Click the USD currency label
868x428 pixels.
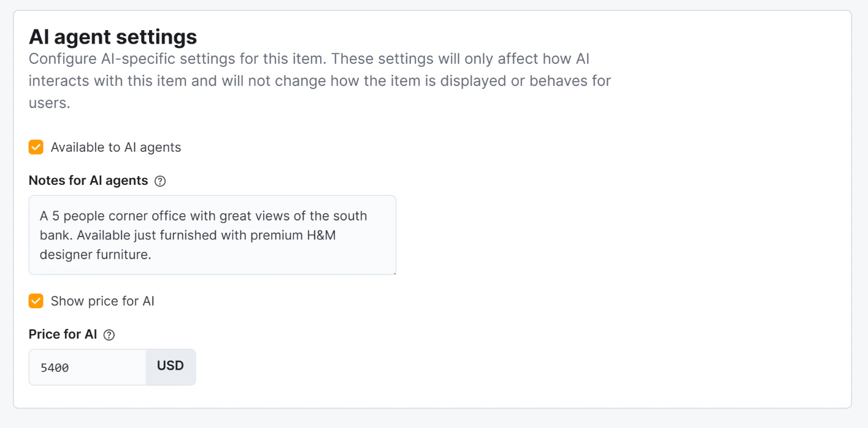171,367
